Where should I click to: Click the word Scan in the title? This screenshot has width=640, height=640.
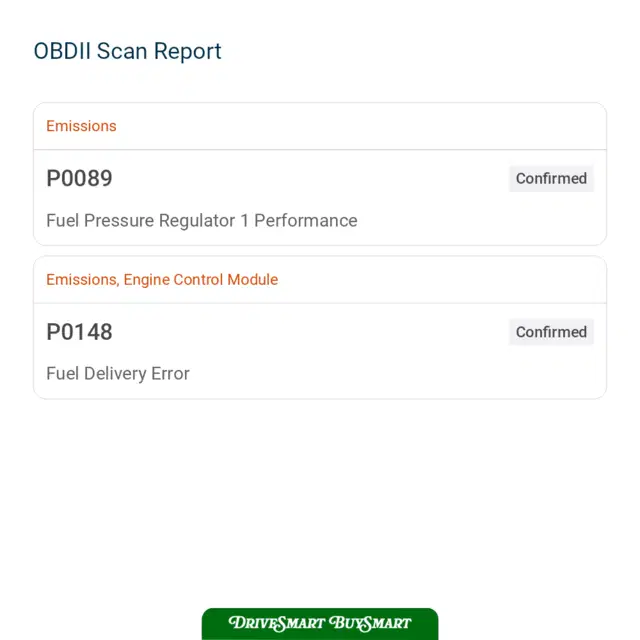(x=122, y=51)
